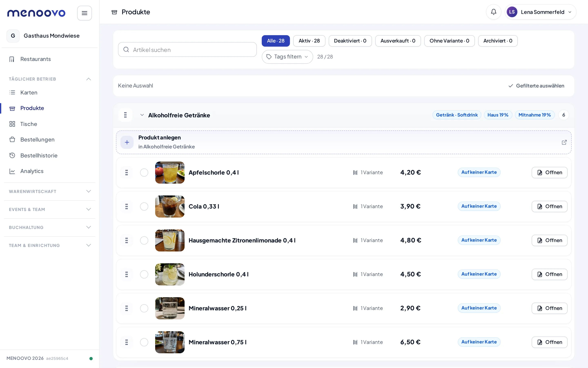Collapse the Alkoholfreie Getränke category chevron
This screenshot has height=368, width=588.
142,115
